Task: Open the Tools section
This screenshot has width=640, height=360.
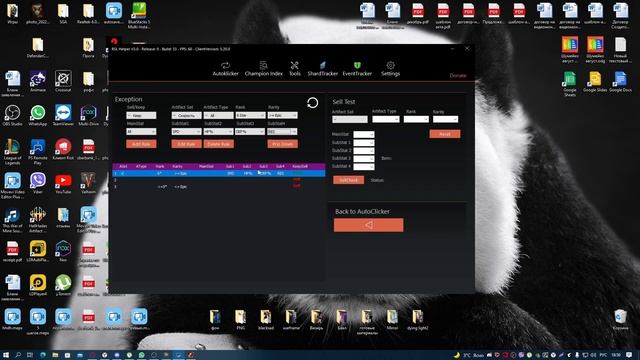Action: (295, 69)
